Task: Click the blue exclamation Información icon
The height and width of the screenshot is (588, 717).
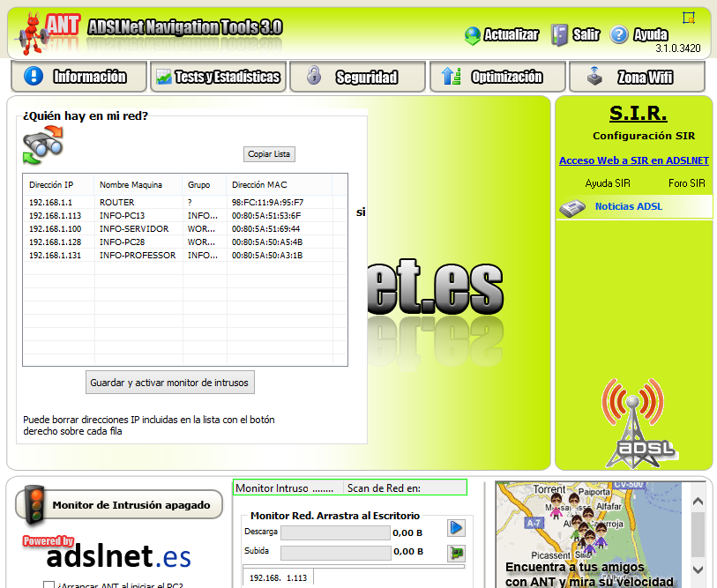Action: tap(34, 76)
